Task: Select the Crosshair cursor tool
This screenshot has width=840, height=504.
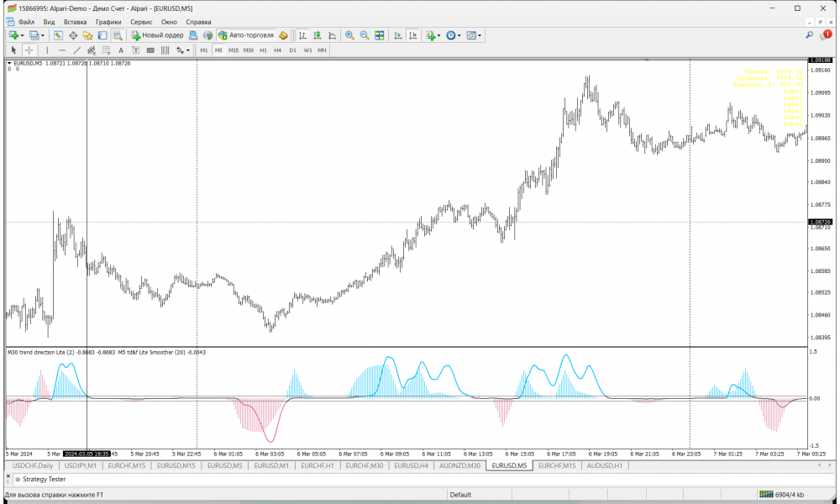Action: [29, 50]
